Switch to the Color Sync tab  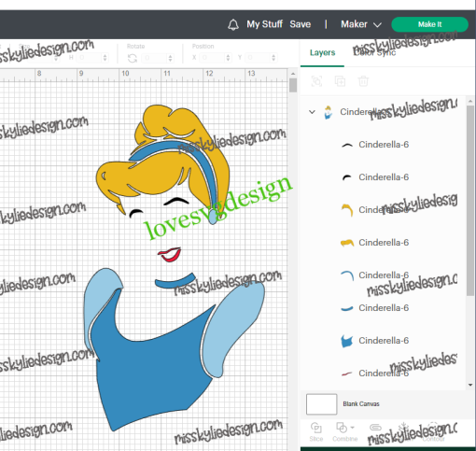tap(374, 52)
